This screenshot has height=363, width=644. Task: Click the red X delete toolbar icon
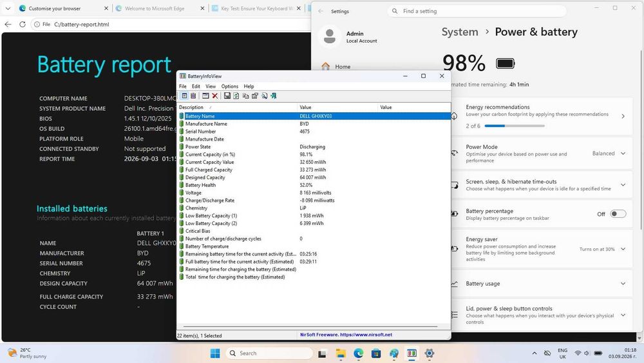point(215,96)
